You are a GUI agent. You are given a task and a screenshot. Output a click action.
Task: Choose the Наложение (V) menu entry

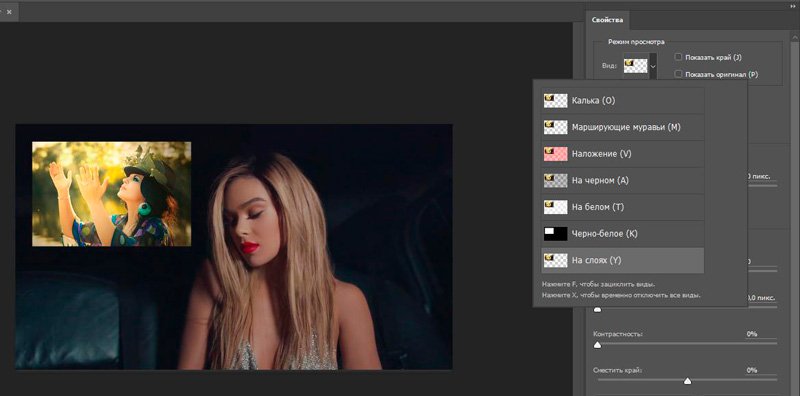[622, 154]
